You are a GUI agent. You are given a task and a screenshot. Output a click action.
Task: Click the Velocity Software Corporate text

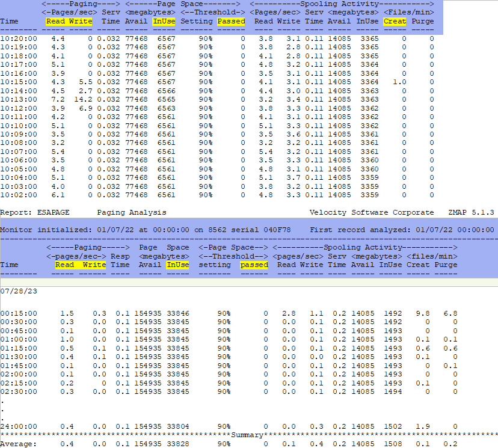point(371,212)
